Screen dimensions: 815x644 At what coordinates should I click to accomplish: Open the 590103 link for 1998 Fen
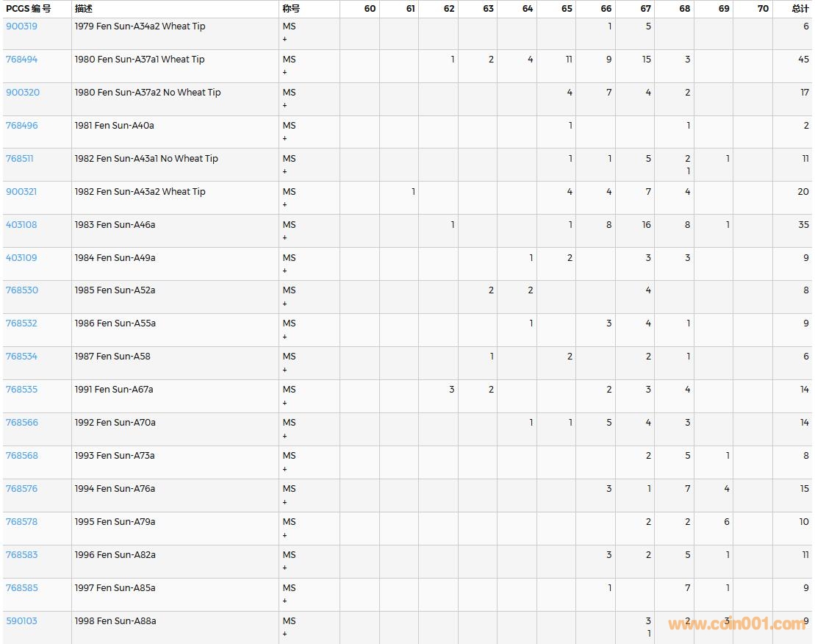point(21,621)
